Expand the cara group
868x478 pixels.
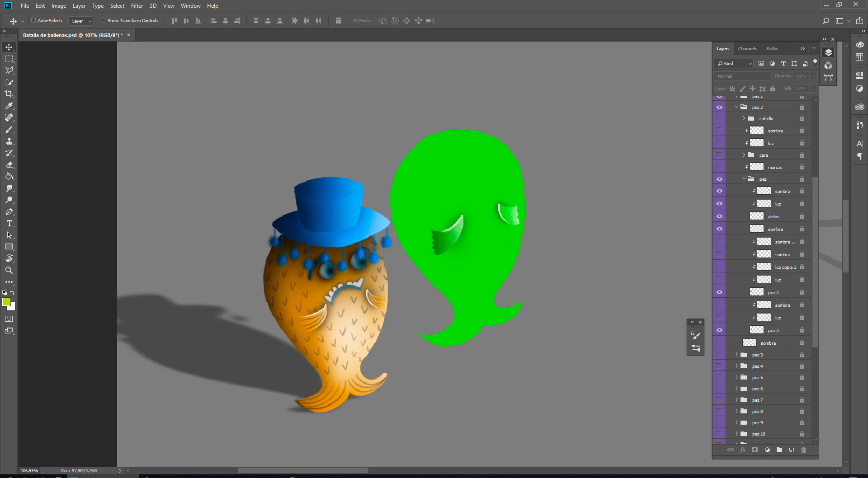click(744, 155)
